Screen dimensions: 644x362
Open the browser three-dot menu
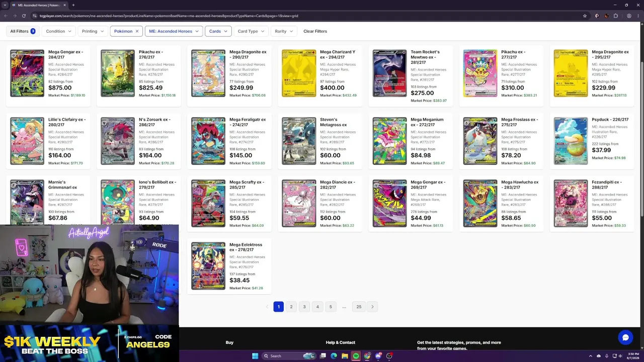638,16
